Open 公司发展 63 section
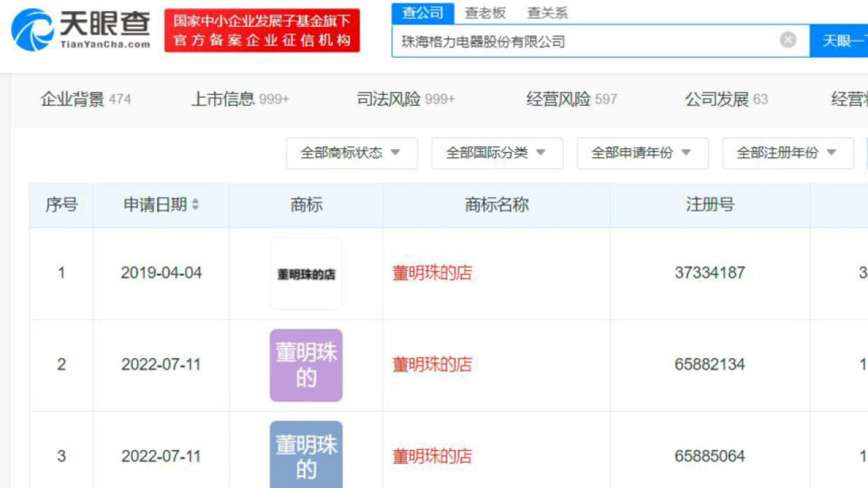This screenshot has width=868, height=488. [726, 99]
